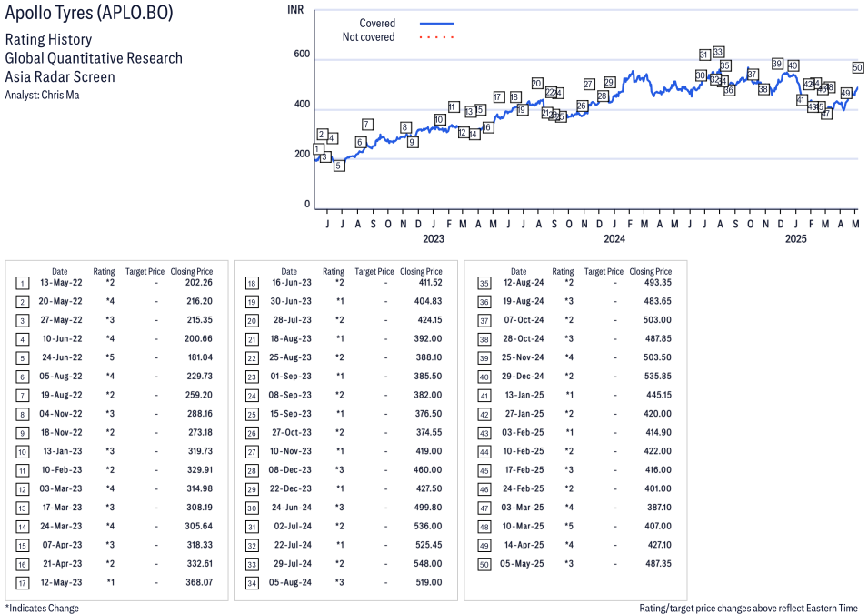The image size is (868, 614).
Task: Select chart marker 5 near the 200 level
Action: point(339,166)
